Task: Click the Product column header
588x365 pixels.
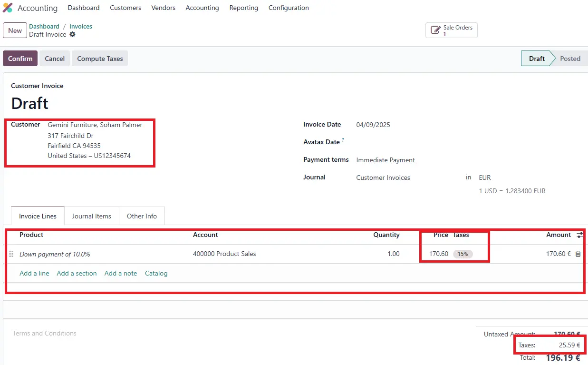Action: pos(31,235)
